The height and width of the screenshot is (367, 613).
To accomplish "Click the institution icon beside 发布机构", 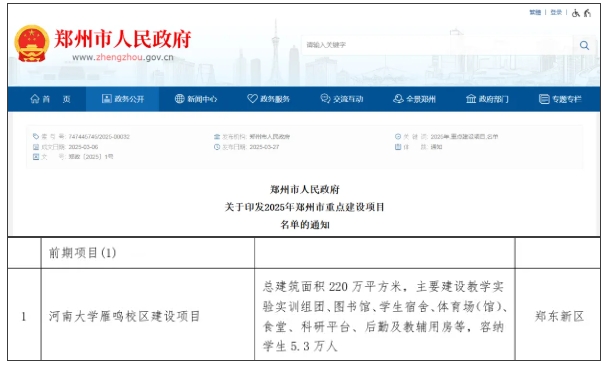I will click(x=217, y=136).
